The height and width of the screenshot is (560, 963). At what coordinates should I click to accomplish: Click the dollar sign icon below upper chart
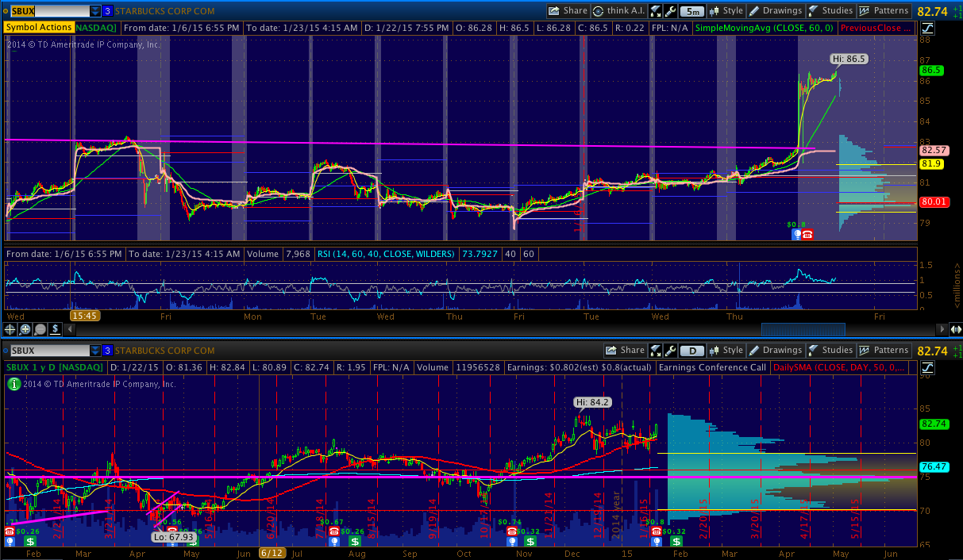[56, 328]
